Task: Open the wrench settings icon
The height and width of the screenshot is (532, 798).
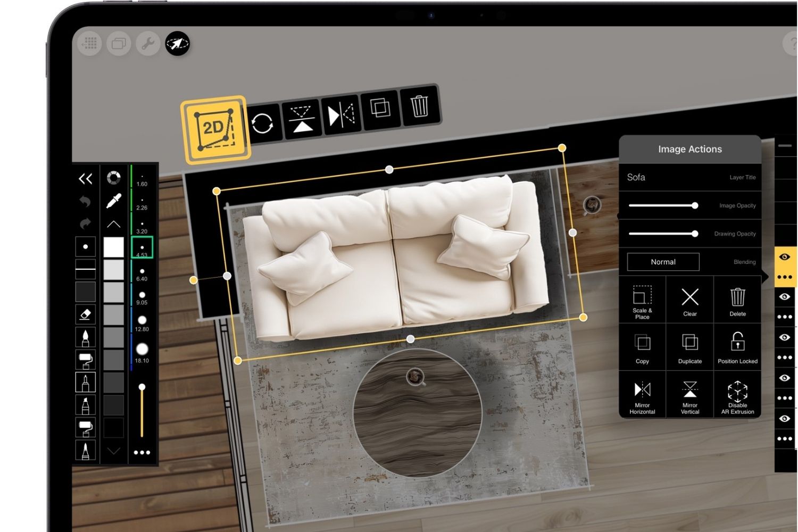Action: [148, 43]
